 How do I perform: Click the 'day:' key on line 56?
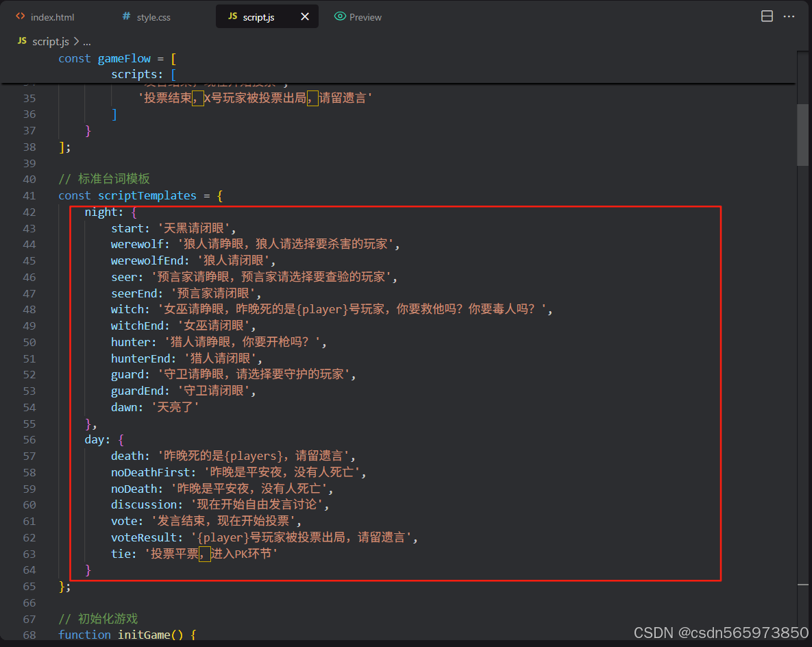(97, 440)
